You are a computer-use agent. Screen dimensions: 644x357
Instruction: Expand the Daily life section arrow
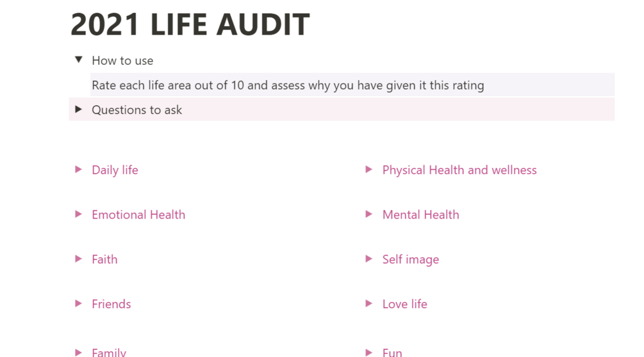click(78, 169)
